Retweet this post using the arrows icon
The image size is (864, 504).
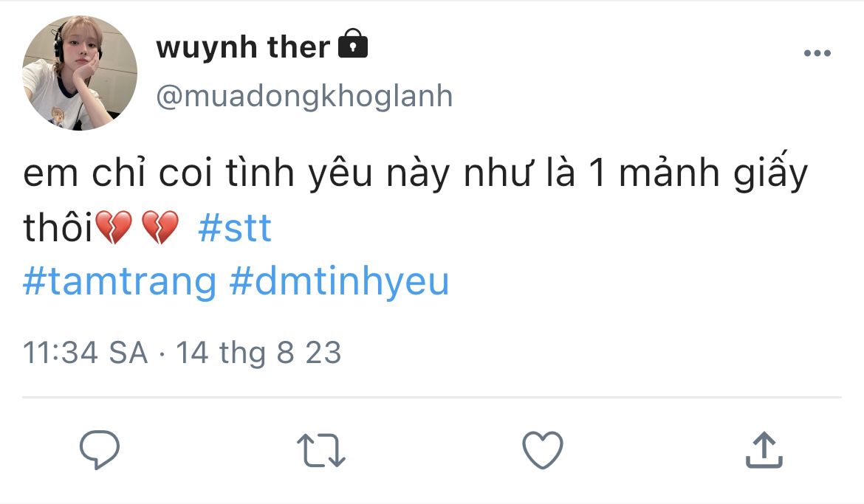[320, 450]
